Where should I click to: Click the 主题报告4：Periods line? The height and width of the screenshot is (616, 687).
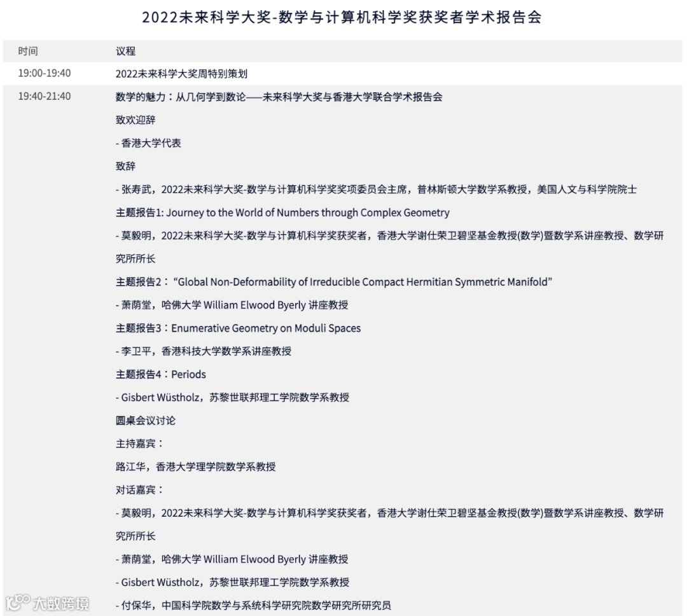[161, 374]
